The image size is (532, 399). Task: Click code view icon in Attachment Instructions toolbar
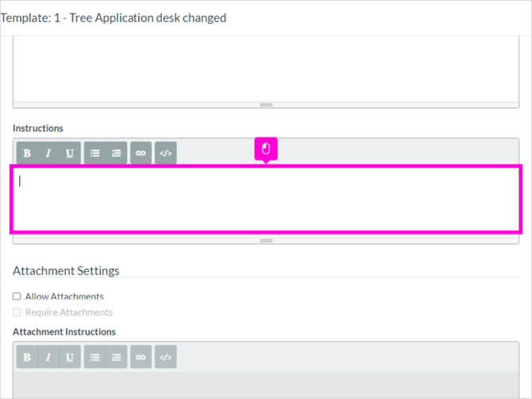166,357
